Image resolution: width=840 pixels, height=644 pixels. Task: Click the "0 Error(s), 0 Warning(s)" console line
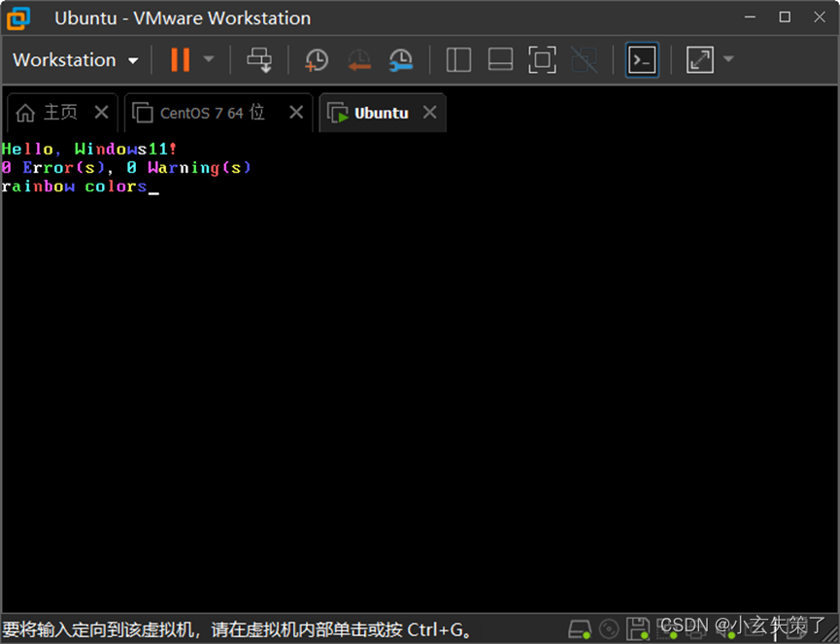pos(126,168)
